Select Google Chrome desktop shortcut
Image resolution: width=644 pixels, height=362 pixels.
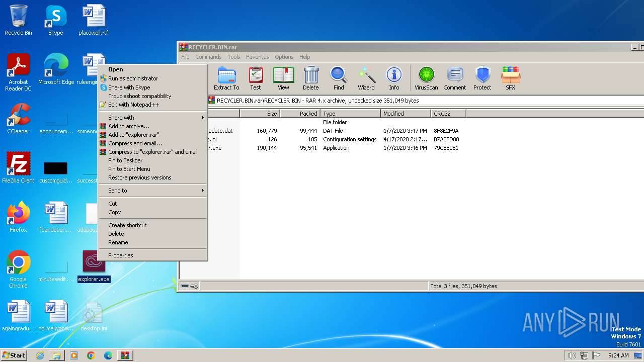[x=18, y=269]
